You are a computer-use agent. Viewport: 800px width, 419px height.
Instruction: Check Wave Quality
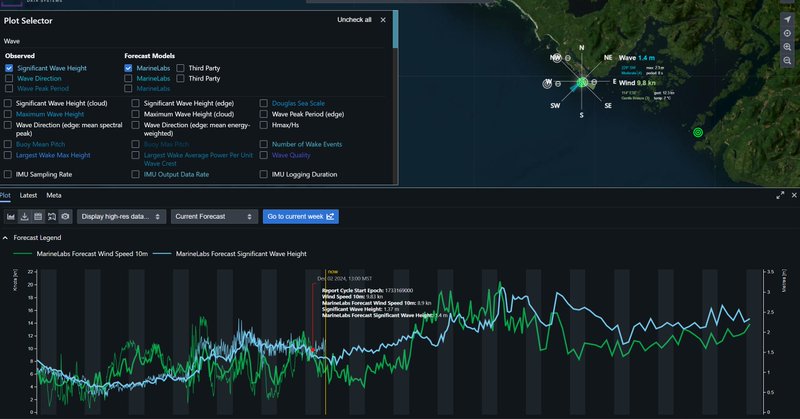click(x=263, y=155)
